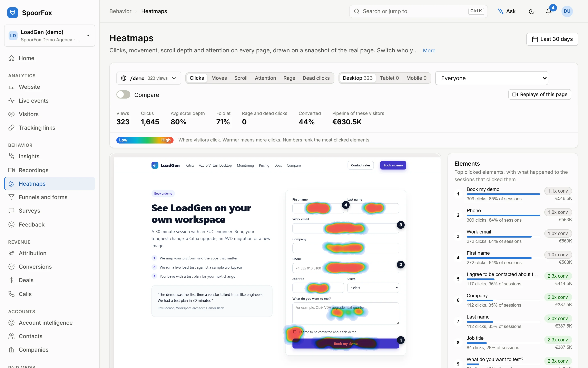Switch to the Moves heatmap tab
Screen dimensions: 588x368
coord(219,78)
